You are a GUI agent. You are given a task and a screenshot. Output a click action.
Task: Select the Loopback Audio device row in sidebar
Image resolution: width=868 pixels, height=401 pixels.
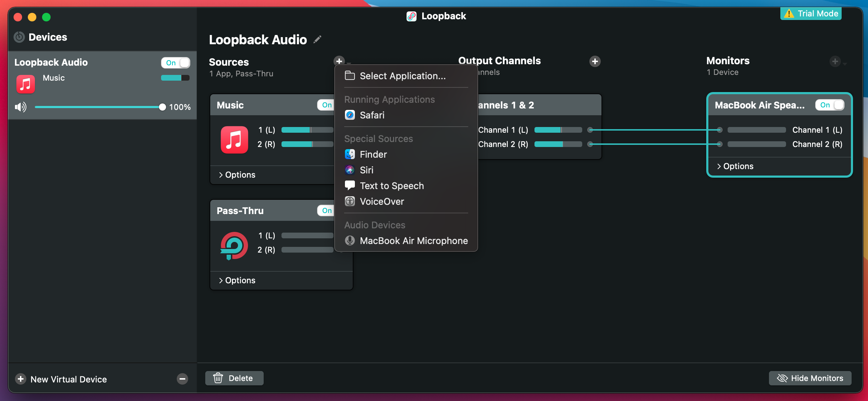(x=102, y=85)
